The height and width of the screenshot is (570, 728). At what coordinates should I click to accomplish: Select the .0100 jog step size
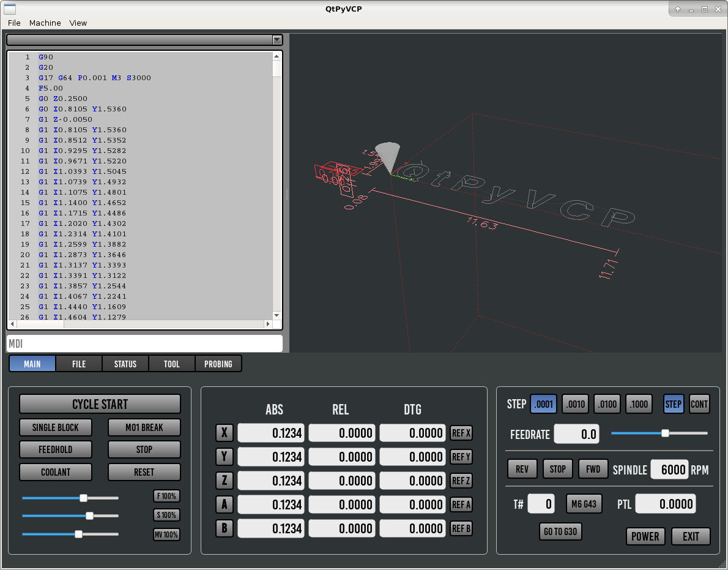[607, 404]
